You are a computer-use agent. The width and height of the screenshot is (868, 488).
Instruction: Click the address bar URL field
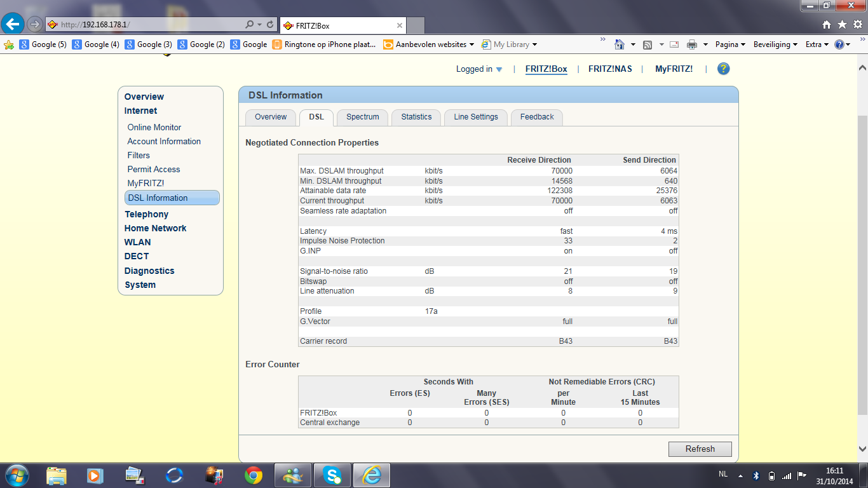(149, 25)
